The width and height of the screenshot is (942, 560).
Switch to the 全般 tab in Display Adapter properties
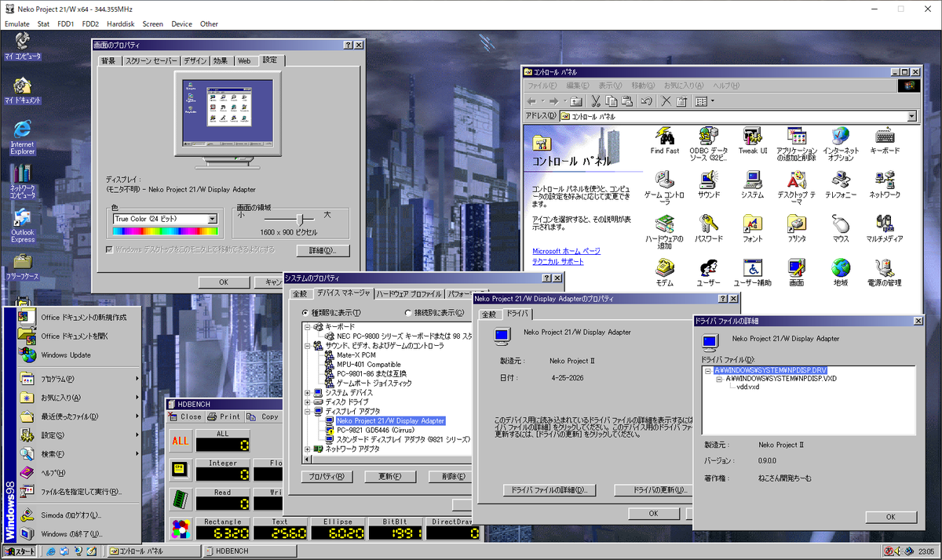point(488,314)
